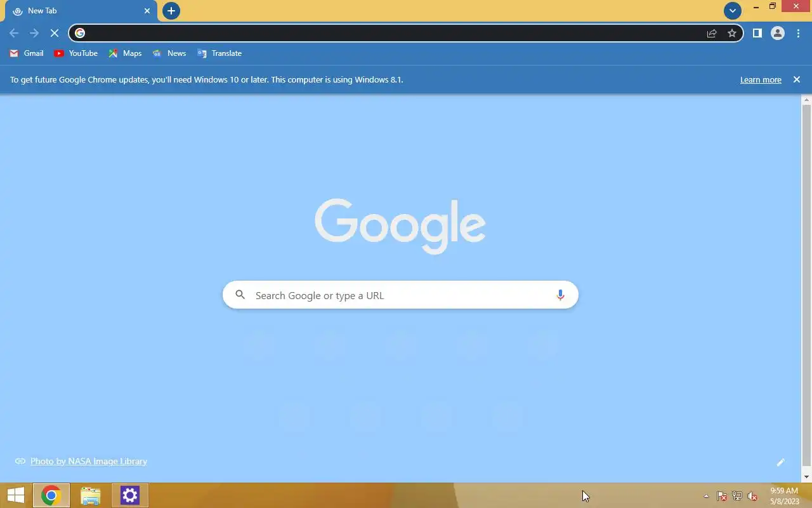The image size is (812, 508).
Task: Click the Google search box
Action: 400,295
